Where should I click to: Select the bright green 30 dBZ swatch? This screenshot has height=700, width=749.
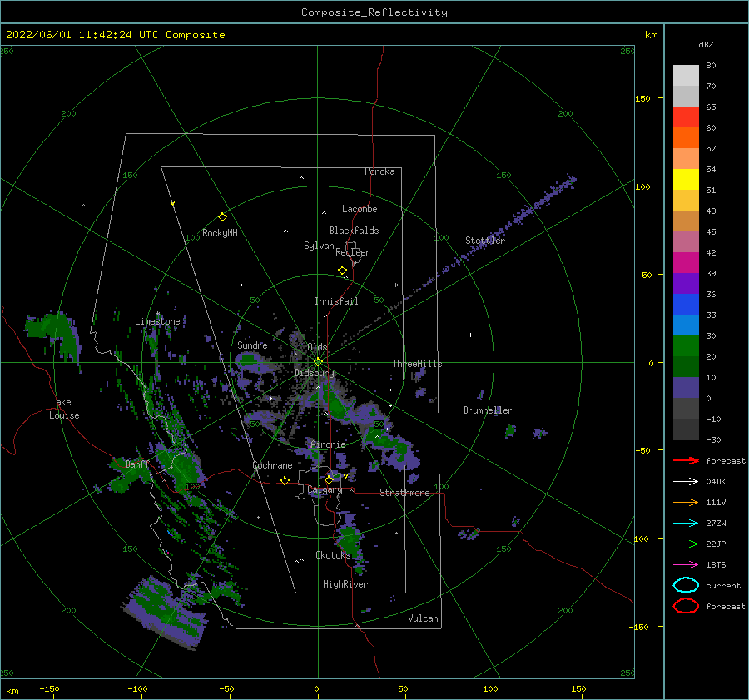coord(686,345)
